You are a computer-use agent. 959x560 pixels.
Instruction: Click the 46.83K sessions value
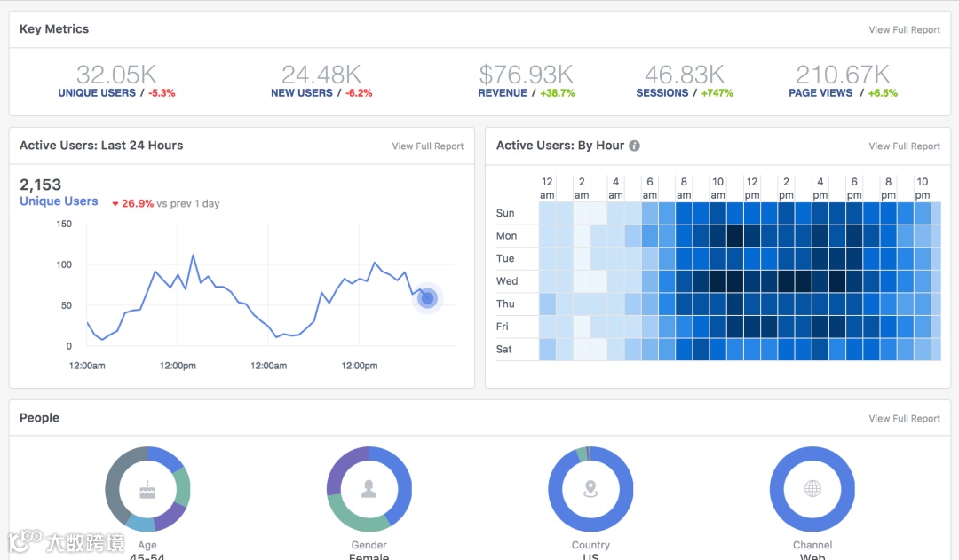(685, 75)
